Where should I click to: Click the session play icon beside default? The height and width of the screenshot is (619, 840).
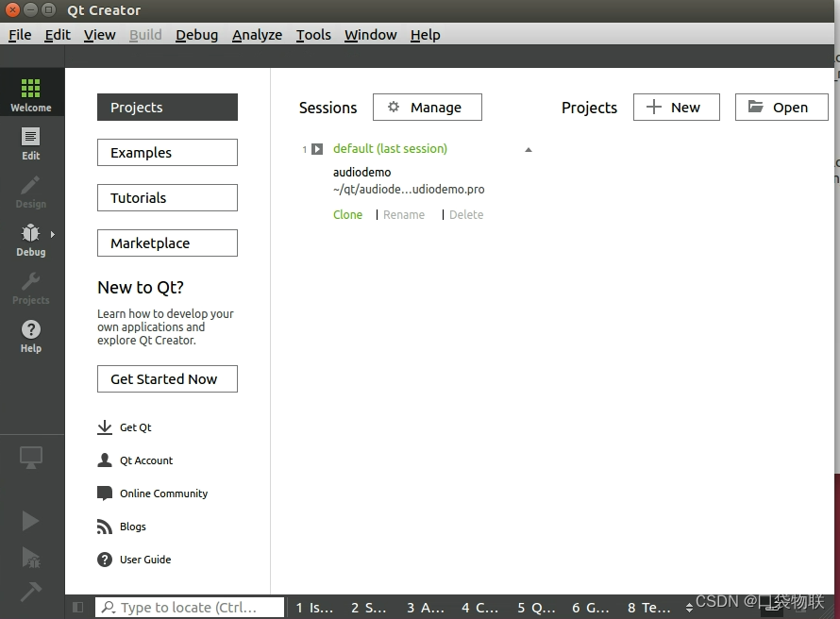click(x=317, y=149)
